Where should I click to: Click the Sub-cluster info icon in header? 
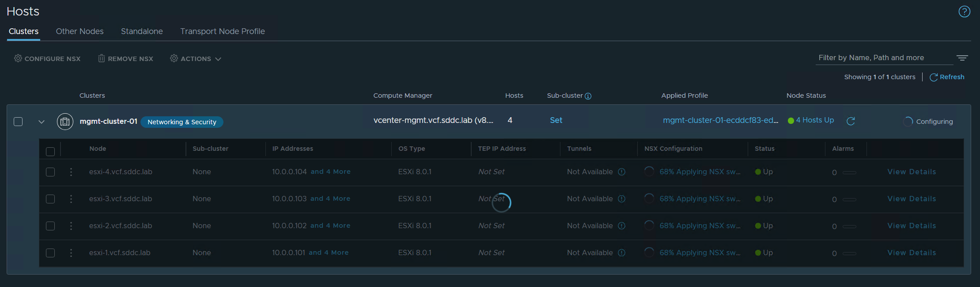coord(588,96)
